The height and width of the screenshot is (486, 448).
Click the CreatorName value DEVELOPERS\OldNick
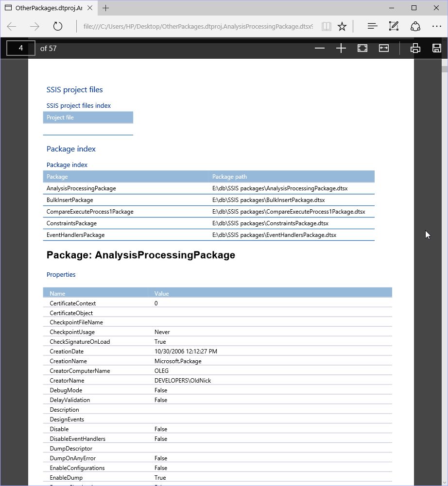click(183, 381)
